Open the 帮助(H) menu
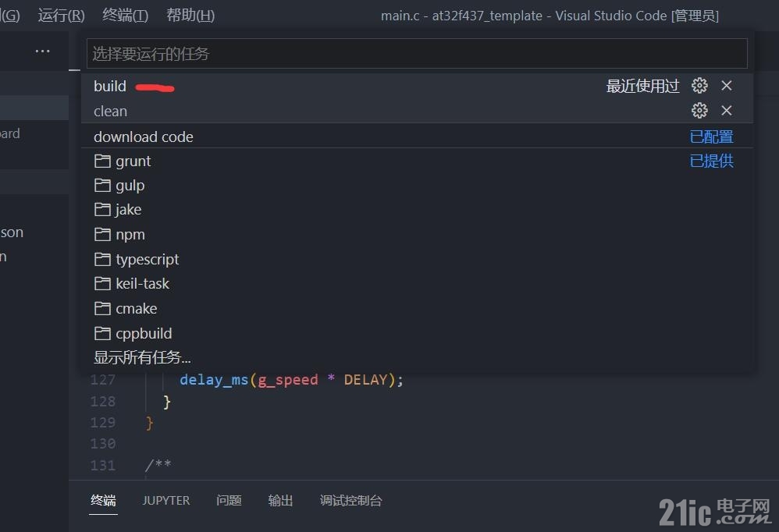Viewport: 779px width, 532px height. pos(190,16)
